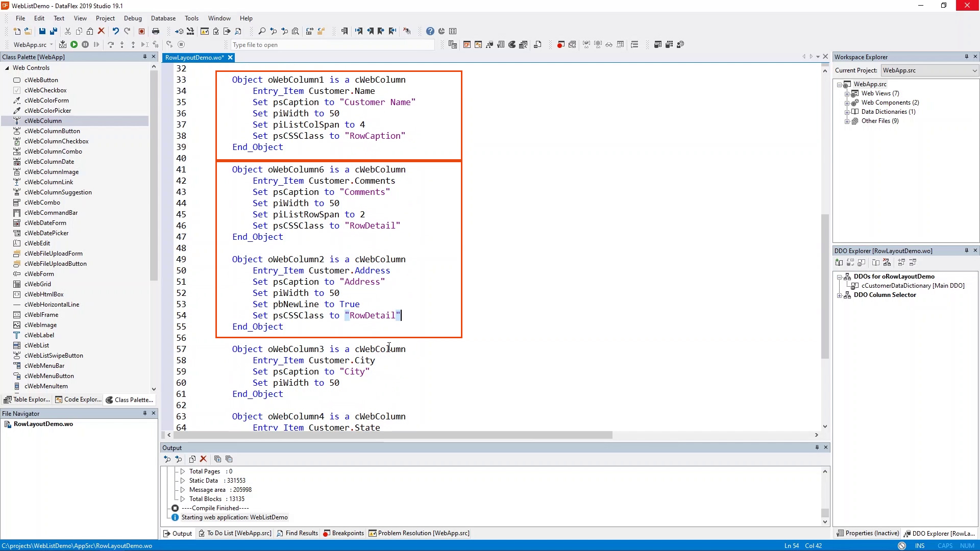
Task: Toggle auto-hide pin on Workspace Explorer
Action: [x=966, y=57]
